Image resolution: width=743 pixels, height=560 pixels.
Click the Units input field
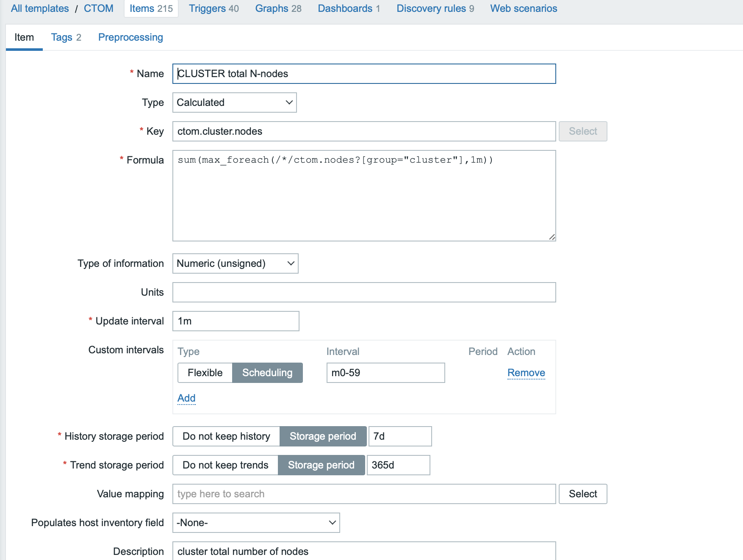[x=364, y=292]
